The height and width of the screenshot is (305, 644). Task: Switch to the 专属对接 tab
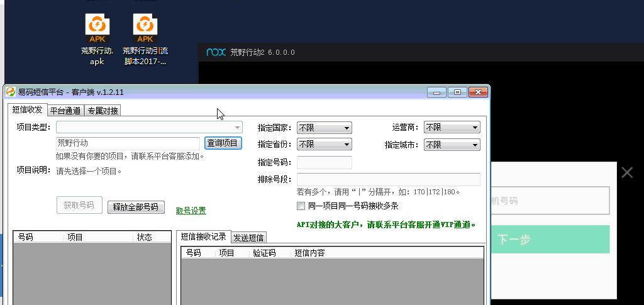coord(103,111)
